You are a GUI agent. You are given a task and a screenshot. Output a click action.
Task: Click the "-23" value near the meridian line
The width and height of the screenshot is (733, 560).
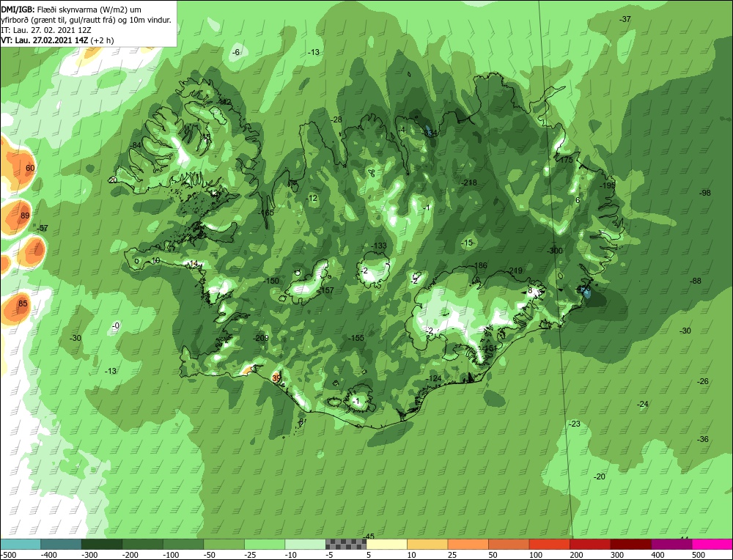click(x=575, y=424)
